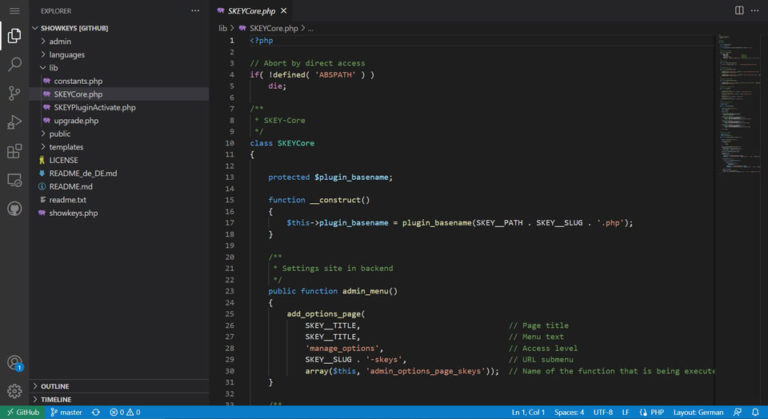The width and height of the screenshot is (768, 419).
Task: Click the GitHub remote indicator in status bar
Action: click(23, 412)
